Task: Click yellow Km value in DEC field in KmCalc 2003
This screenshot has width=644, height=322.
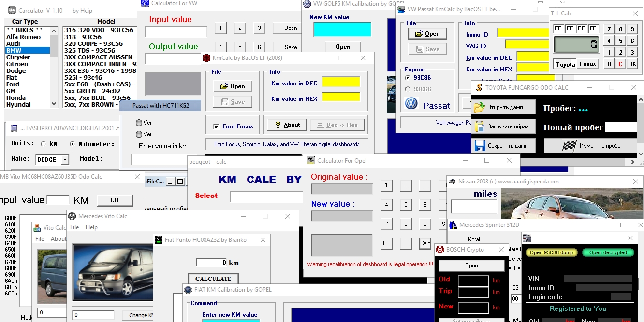Action: coord(341,82)
